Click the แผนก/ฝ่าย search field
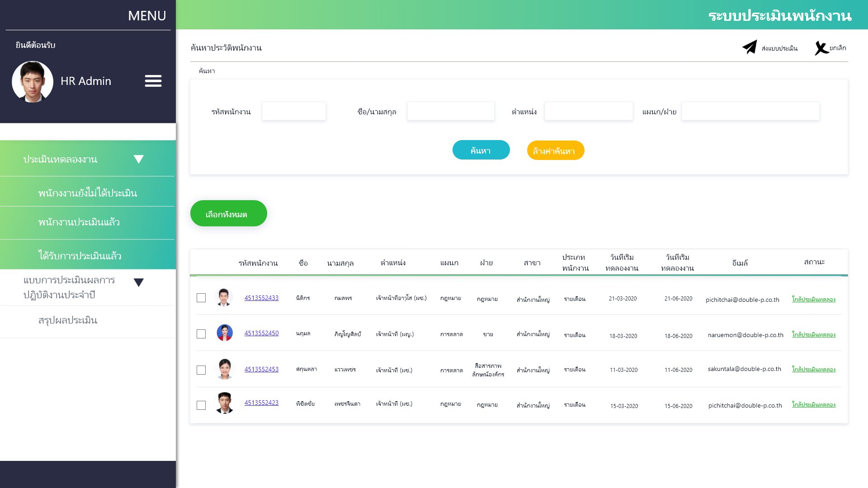This screenshot has width=868, height=488. 750,111
